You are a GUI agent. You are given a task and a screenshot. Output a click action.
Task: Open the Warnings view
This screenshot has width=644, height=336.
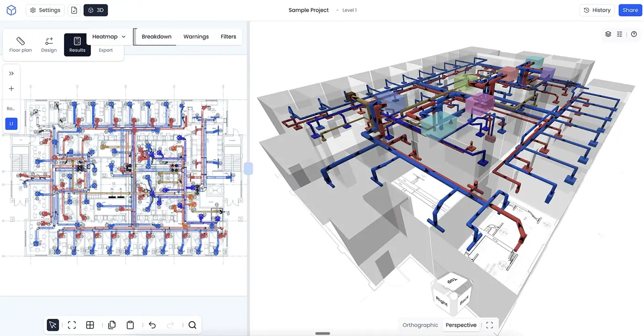click(196, 36)
